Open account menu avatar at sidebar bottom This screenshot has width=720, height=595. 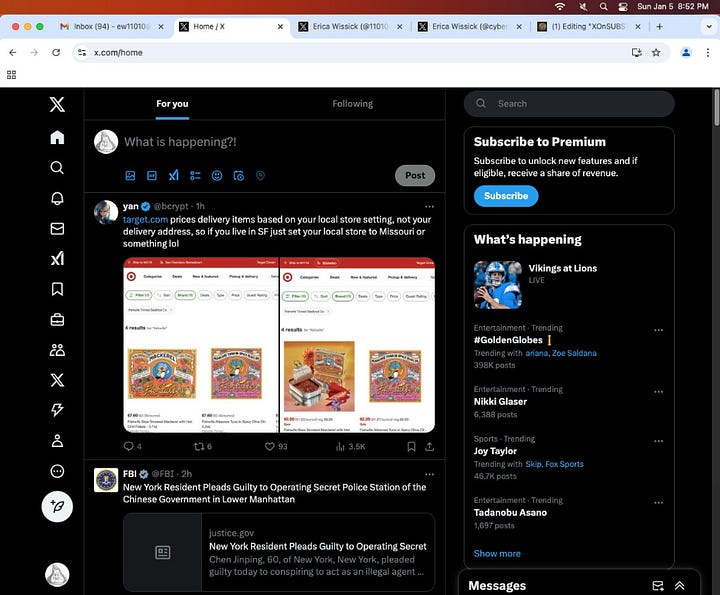tap(57, 574)
